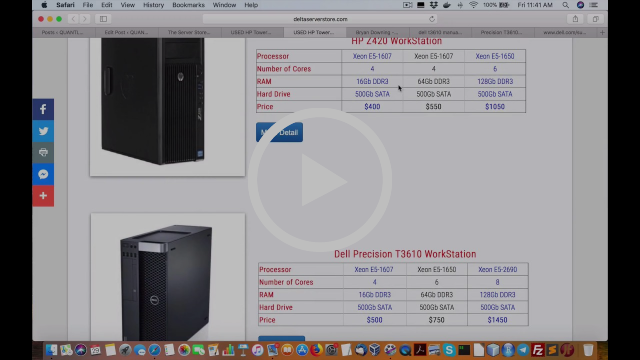Show all tabs overview icon
This screenshot has height=360, width=640.
coord(596,19)
